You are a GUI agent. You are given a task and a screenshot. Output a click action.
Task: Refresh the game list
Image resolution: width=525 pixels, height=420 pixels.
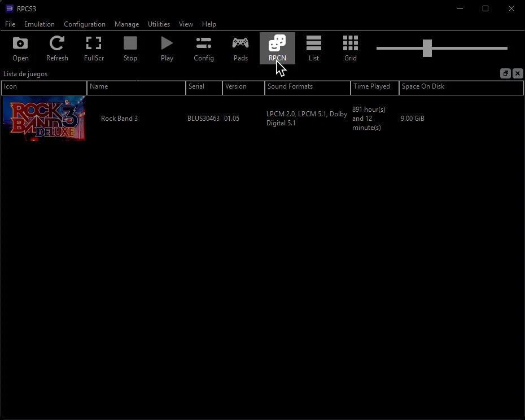pyautogui.click(x=57, y=48)
